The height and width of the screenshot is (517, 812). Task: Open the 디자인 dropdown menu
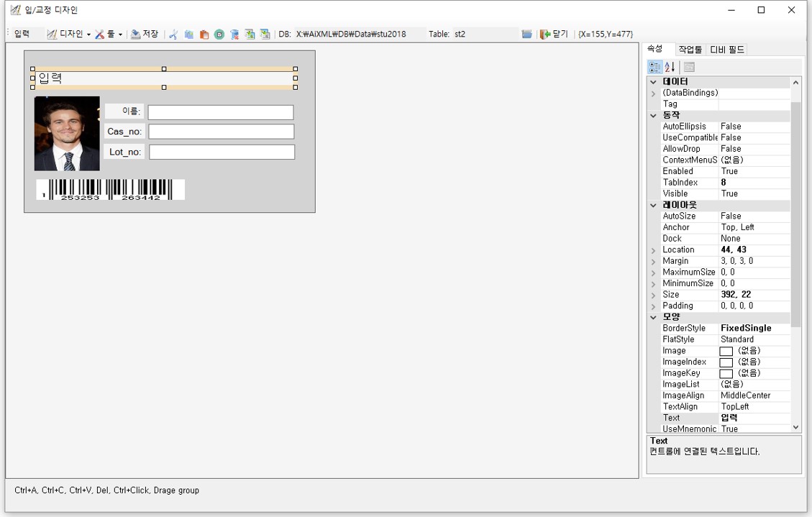click(70, 35)
